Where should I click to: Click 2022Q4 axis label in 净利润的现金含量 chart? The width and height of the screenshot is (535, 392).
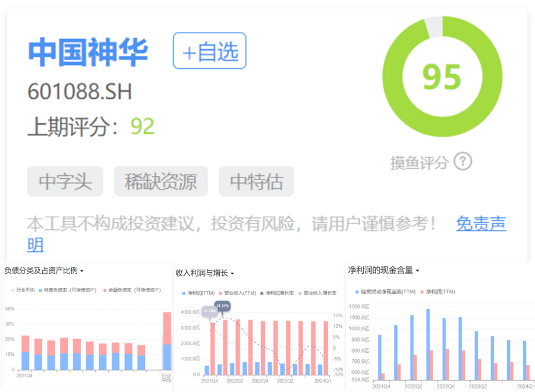pos(446,387)
